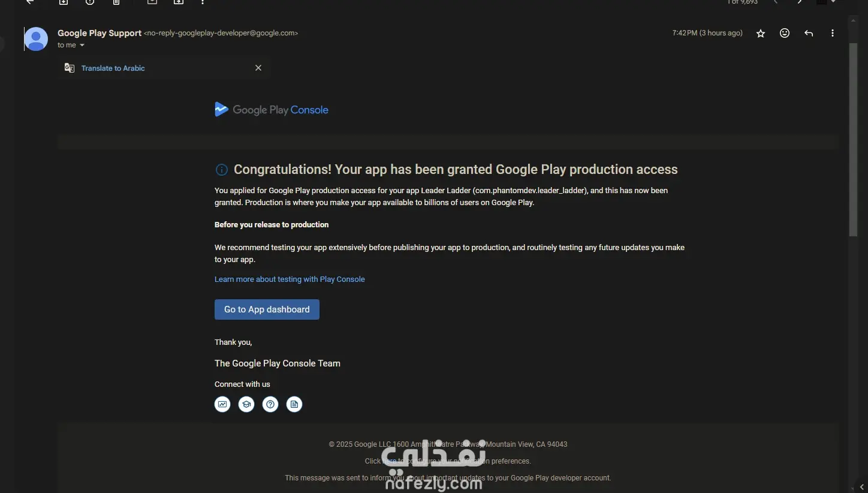Report spam using the exclamation icon

tap(90, 2)
